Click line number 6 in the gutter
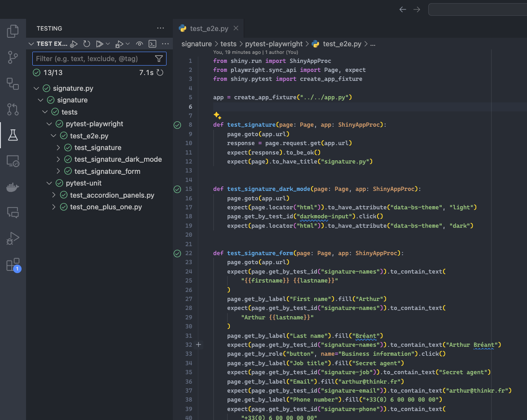The height and width of the screenshot is (420, 527). pyautogui.click(x=191, y=106)
